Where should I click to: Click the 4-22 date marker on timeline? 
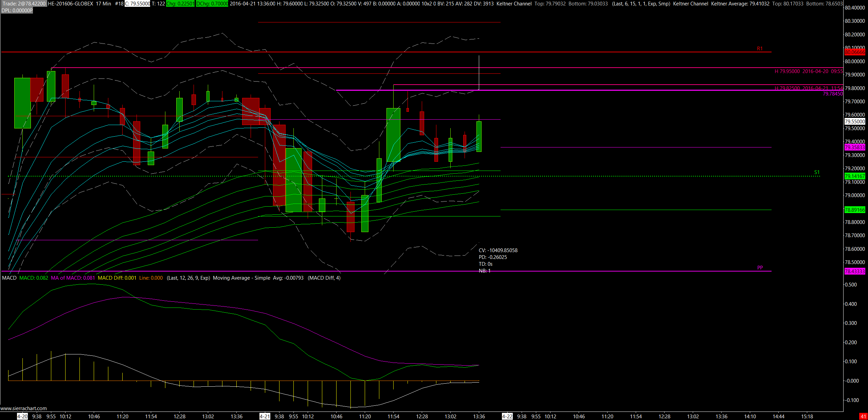tap(507, 416)
